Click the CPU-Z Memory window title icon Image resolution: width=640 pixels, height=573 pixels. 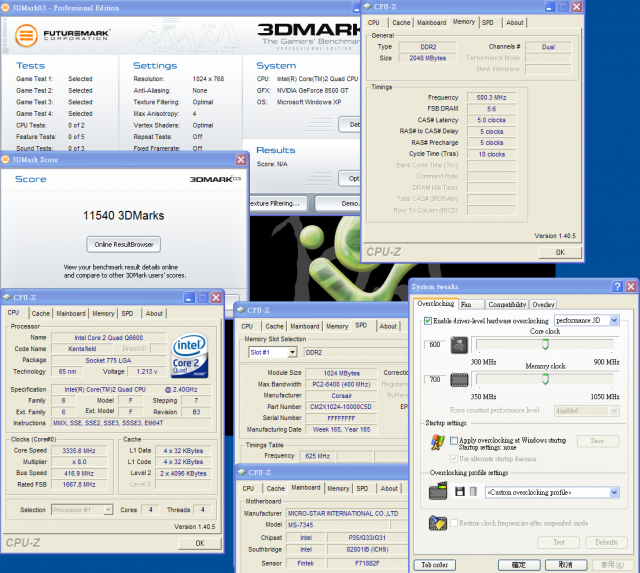367,7
